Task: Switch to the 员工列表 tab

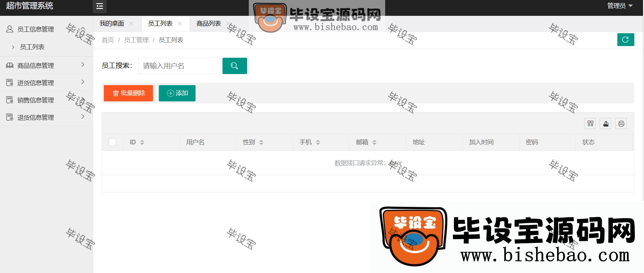Action: (x=160, y=24)
